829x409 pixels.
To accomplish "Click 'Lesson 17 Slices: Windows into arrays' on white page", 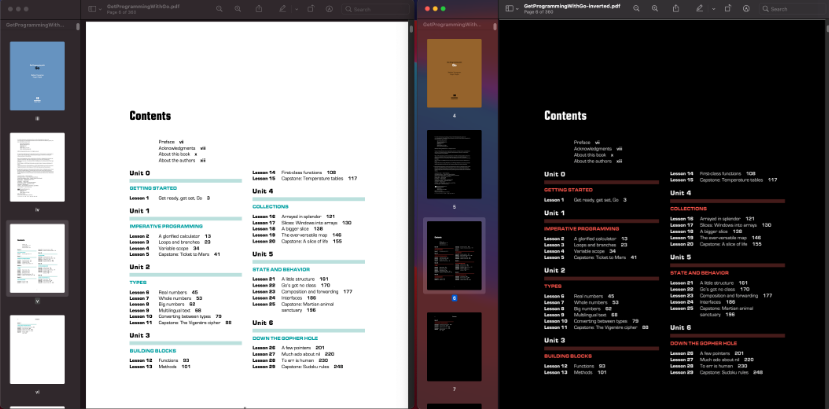I will click(x=302, y=222).
